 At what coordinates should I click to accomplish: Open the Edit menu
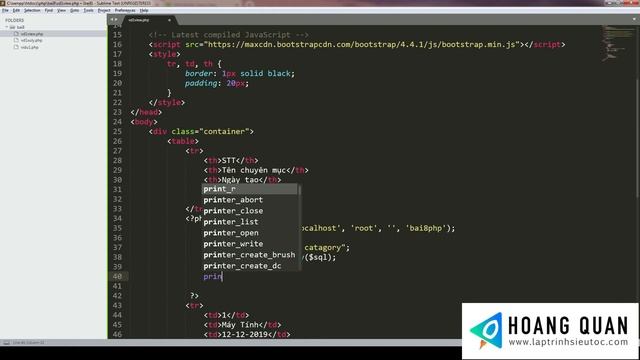[x=16, y=10]
